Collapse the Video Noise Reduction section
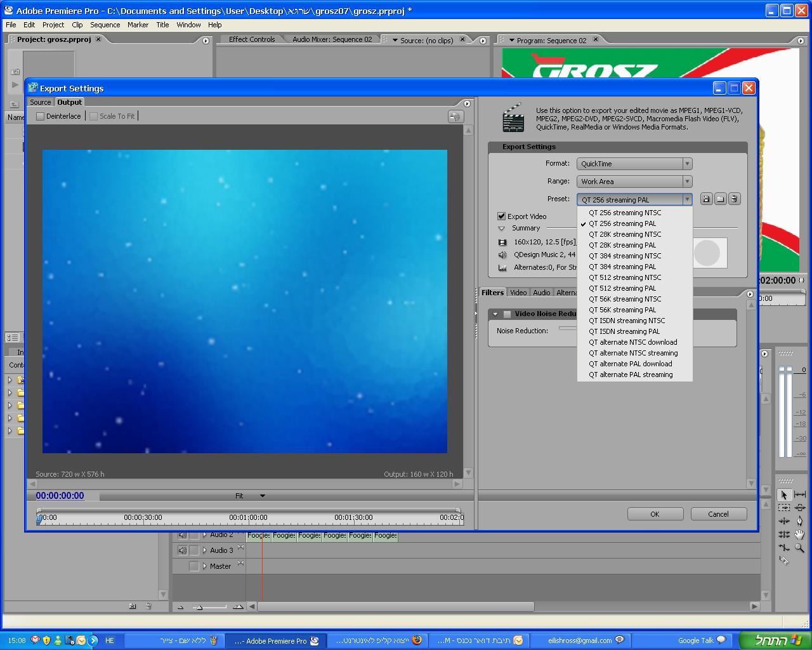 (x=495, y=314)
